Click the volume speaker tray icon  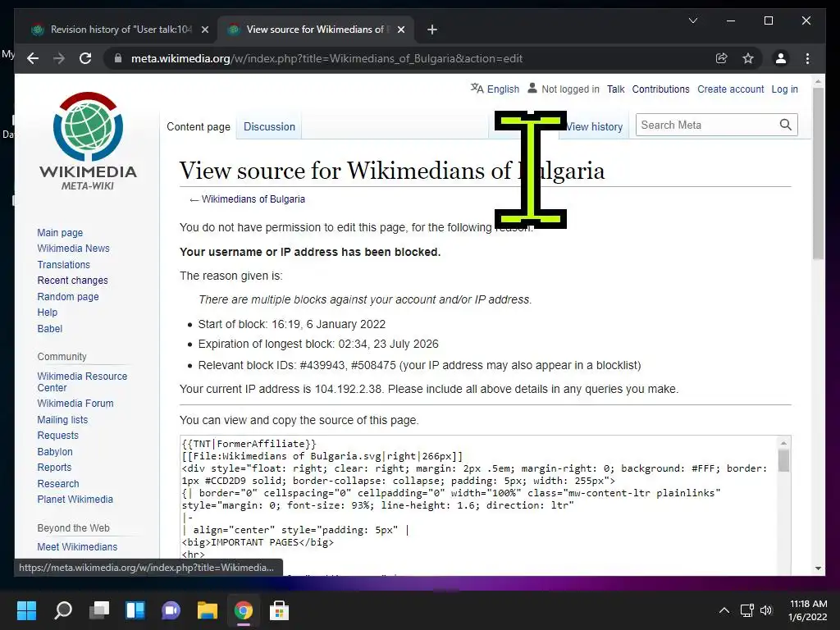coord(767,610)
